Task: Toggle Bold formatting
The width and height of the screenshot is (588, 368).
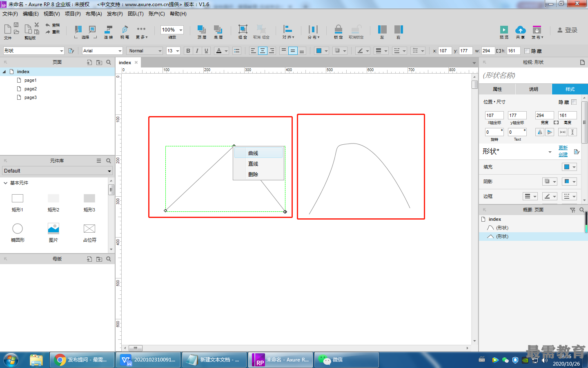Action: coord(188,51)
